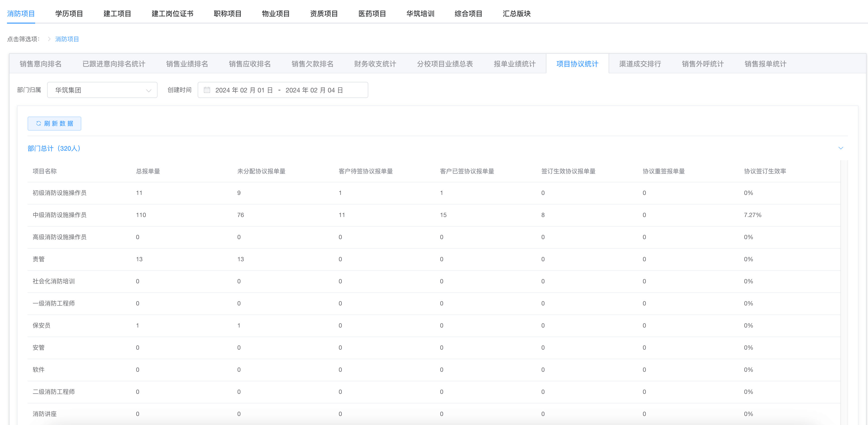Screen dimensions: 868x425
Task: Go to the 销售业绩排名 sub-tab
Action: pyautogui.click(x=187, y=64)
